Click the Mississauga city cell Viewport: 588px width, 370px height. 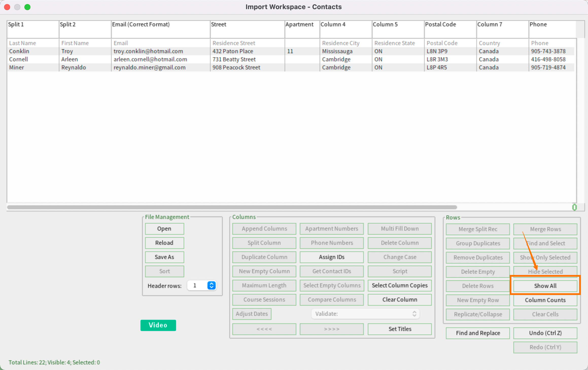click(346, 51)
